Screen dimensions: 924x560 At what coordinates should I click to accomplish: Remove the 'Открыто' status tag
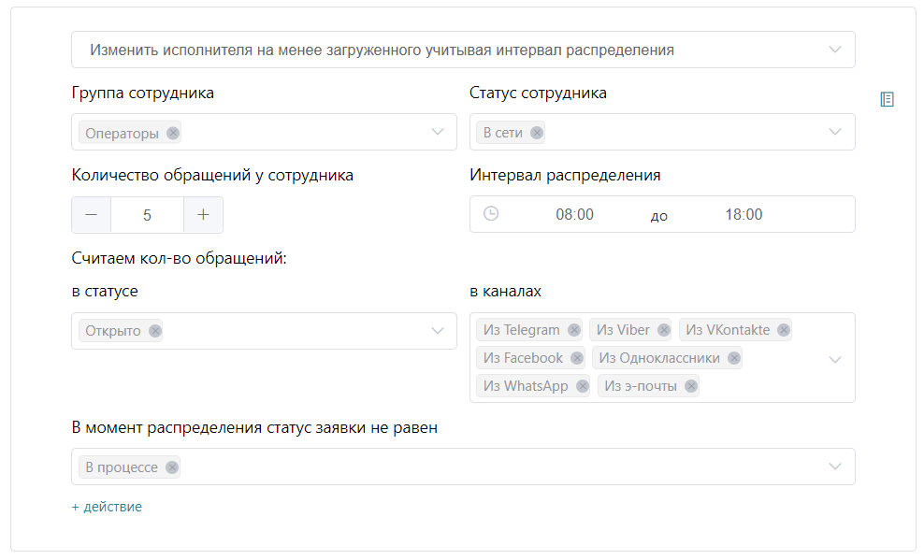click(155, 331)
